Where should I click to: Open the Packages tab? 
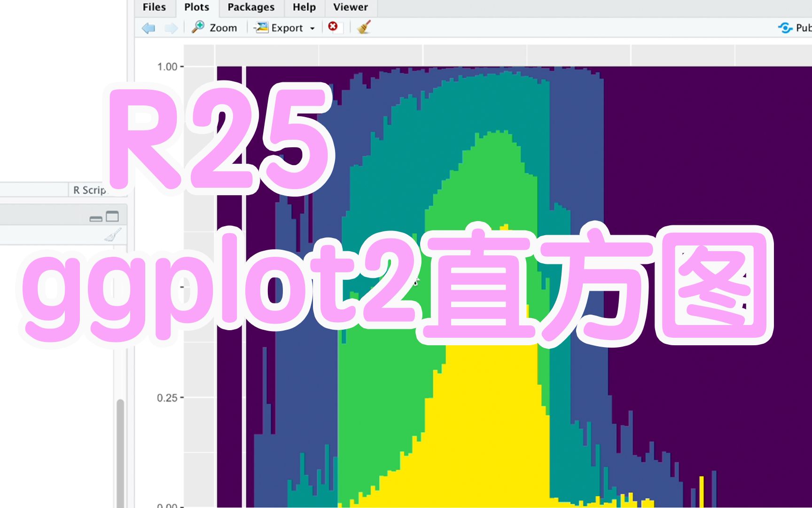(251, 7)
